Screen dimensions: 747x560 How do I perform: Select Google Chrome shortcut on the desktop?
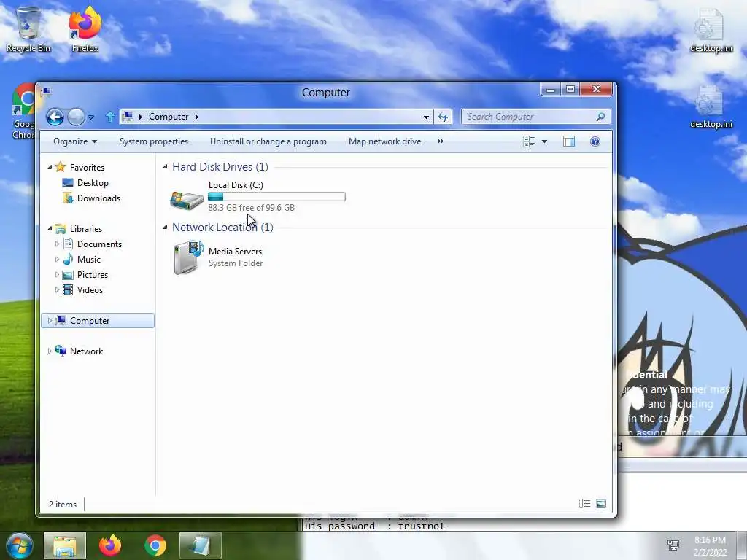(23, 112)
